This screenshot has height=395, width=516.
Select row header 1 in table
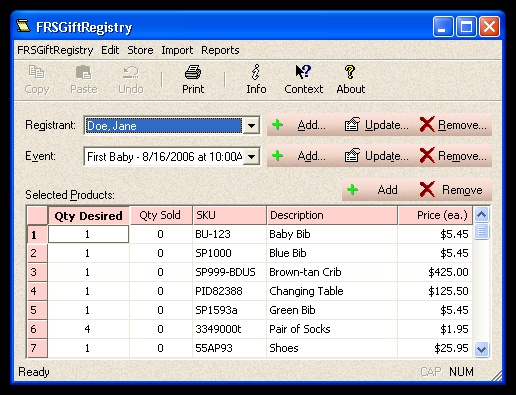37,234
